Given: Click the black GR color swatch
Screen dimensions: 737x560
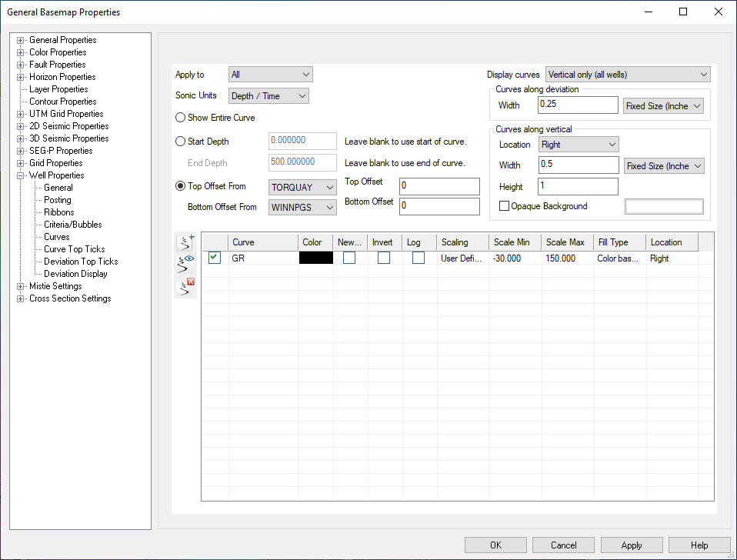Looking at the screenshot, I should click(315, 258).
